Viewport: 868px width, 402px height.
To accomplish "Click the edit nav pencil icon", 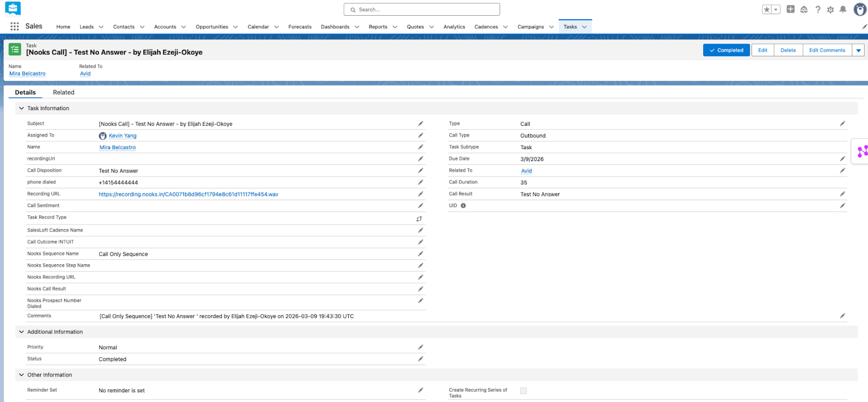I will [864, 26].
